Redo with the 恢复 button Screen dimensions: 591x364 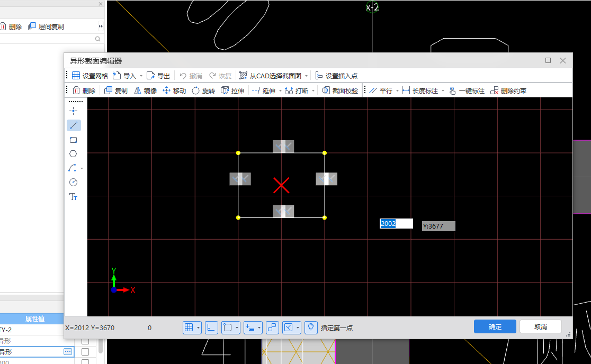[220, 76]
